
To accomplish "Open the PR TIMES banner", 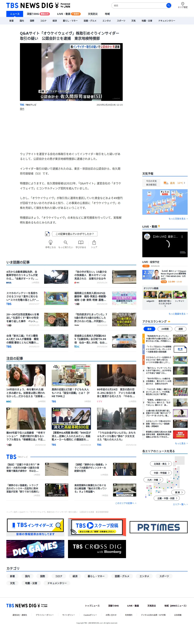I will point(158,527).
